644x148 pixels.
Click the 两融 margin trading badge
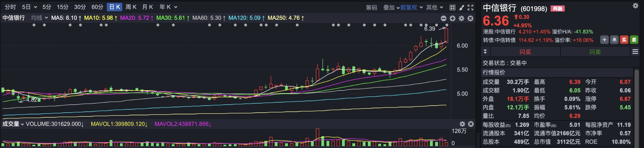click(x=558, y=9)
